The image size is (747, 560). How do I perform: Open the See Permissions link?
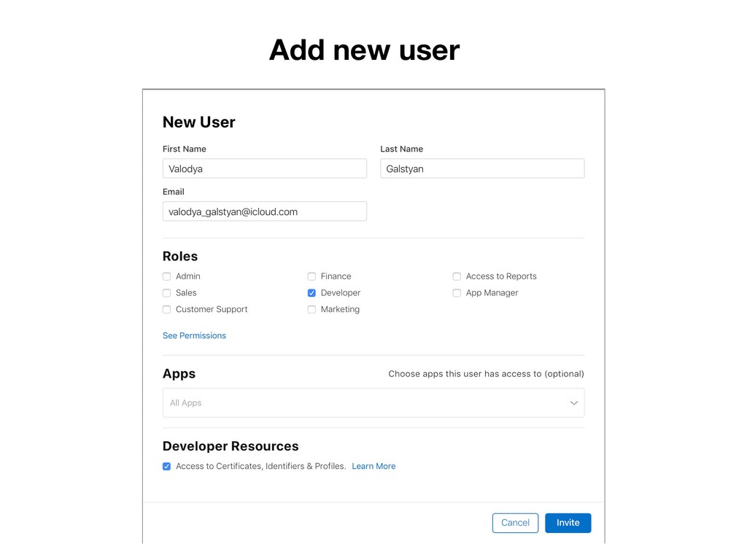point(194,335)
